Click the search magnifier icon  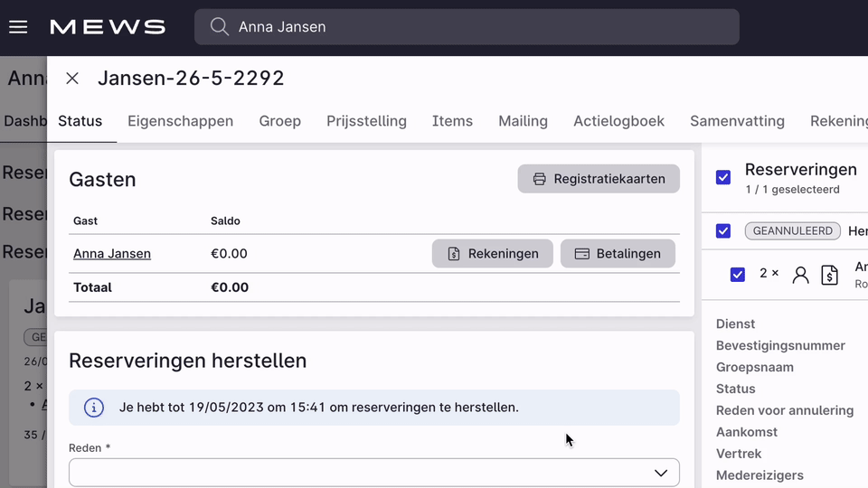click(x=219, y=27)
